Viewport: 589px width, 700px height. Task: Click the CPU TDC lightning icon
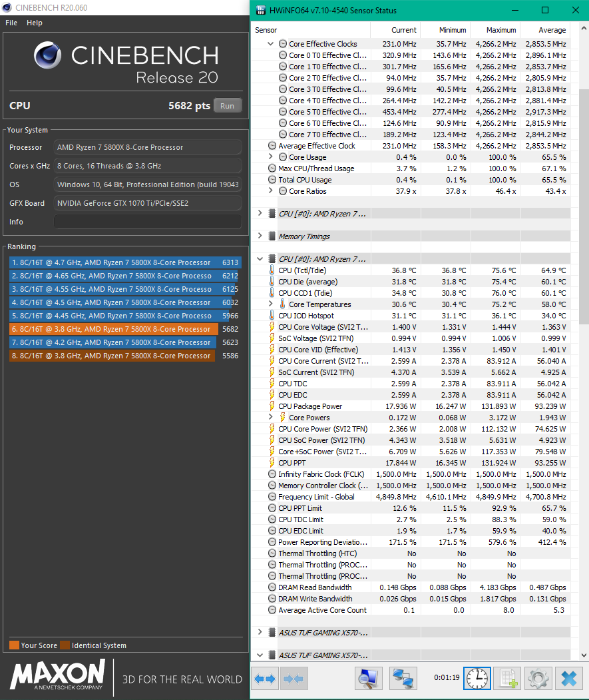272,384
